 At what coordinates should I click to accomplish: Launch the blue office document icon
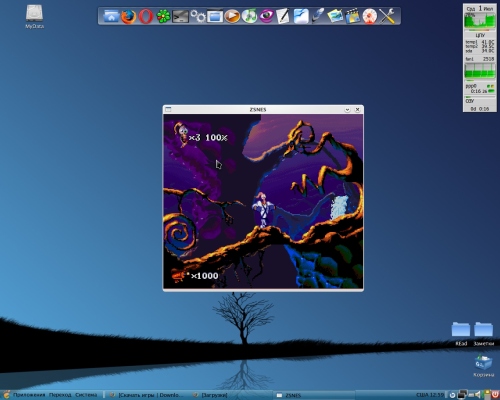(301, 16)
